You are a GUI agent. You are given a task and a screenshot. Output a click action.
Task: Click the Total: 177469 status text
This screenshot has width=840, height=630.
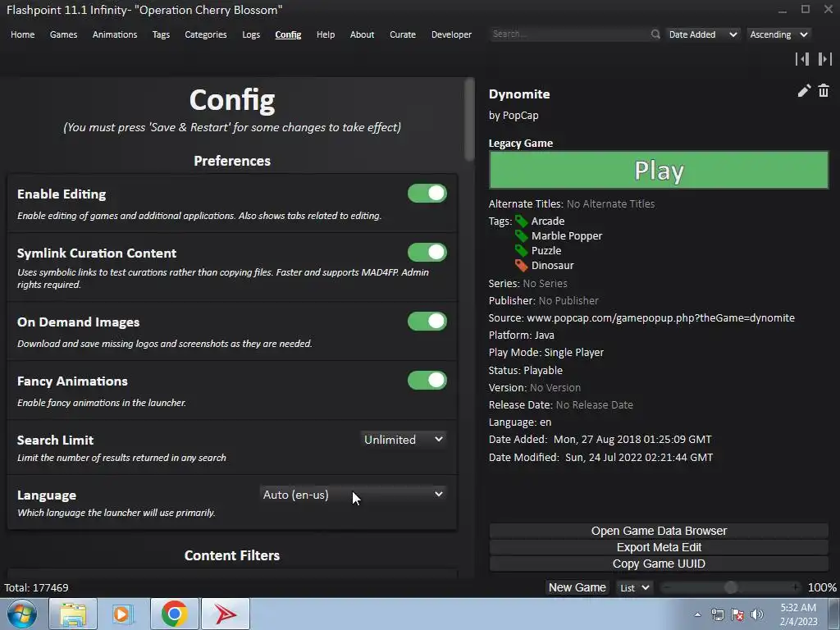(36, 587)
